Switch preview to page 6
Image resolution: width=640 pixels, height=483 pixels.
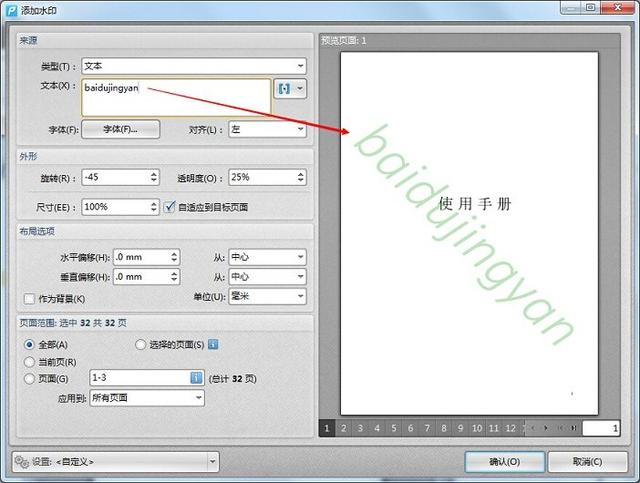pos(410,428)
